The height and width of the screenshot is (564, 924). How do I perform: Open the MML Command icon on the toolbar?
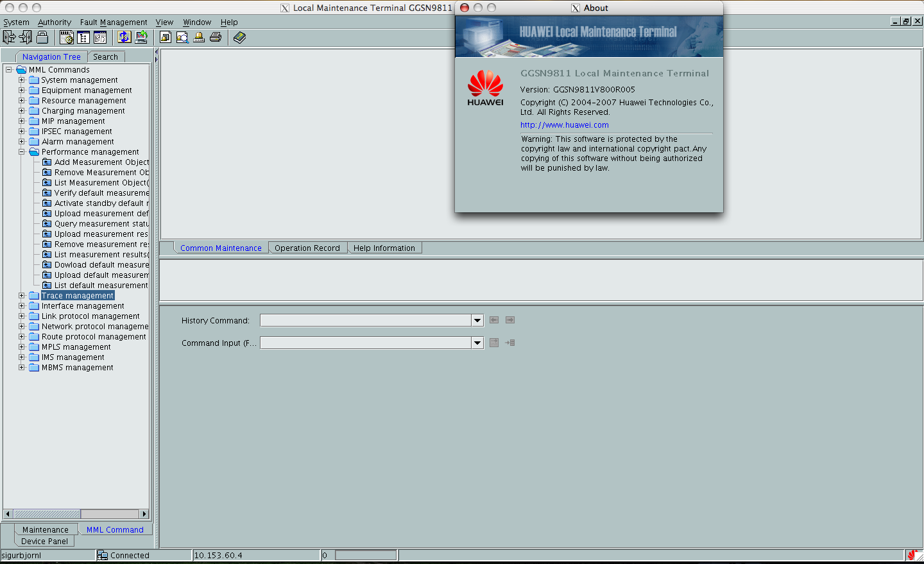pyautogui.click(x=65, y=37)
